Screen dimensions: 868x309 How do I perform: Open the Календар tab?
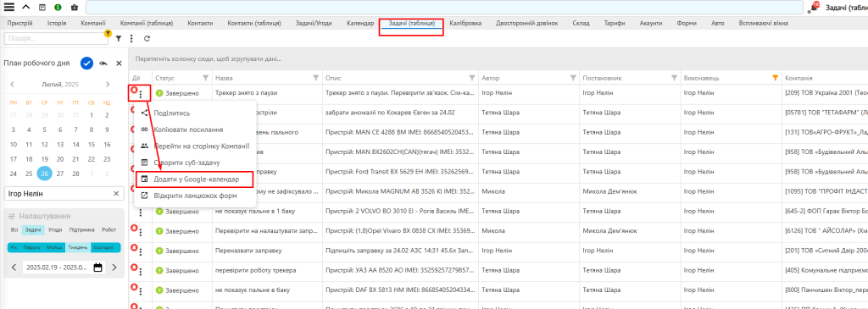click(x=359, y=23)
